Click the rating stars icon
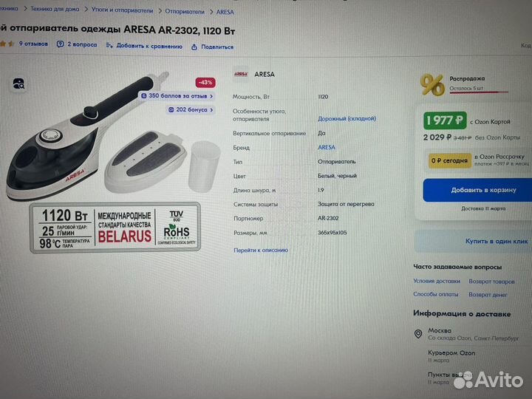 7,44
